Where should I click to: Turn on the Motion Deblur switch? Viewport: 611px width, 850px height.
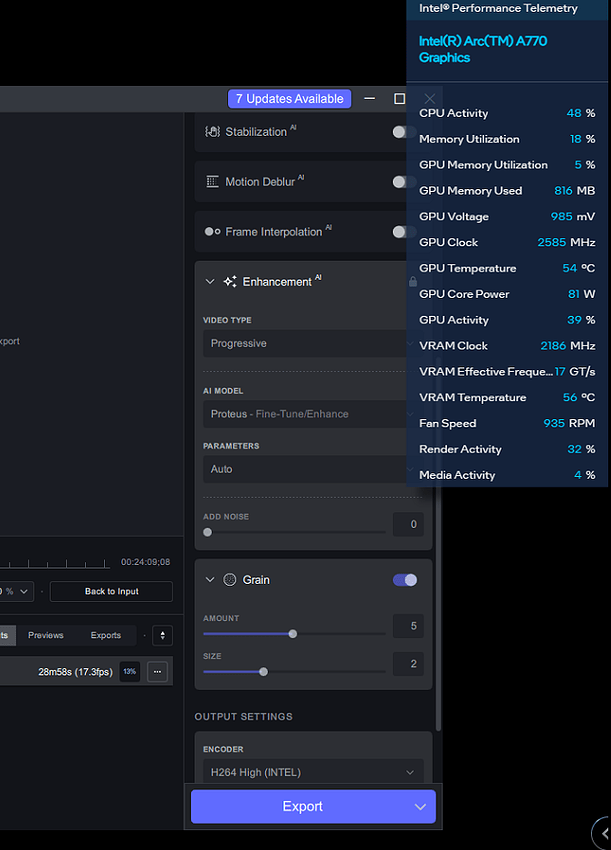[402, 182]
